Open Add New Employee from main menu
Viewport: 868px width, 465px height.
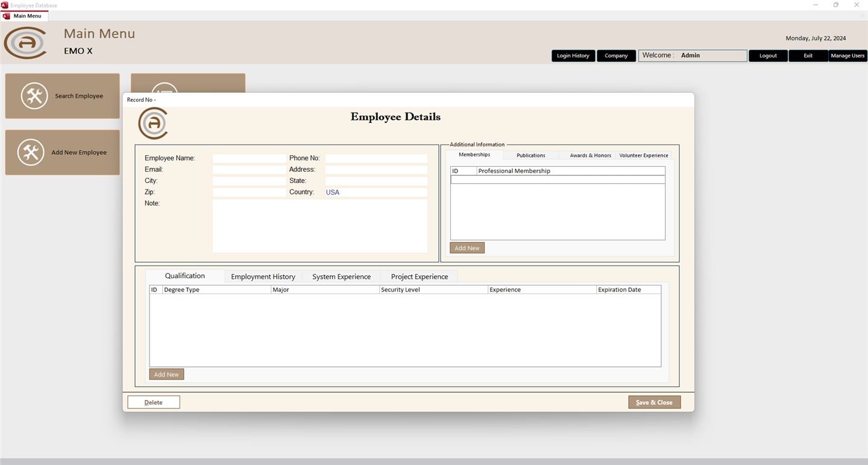point(63,152)
